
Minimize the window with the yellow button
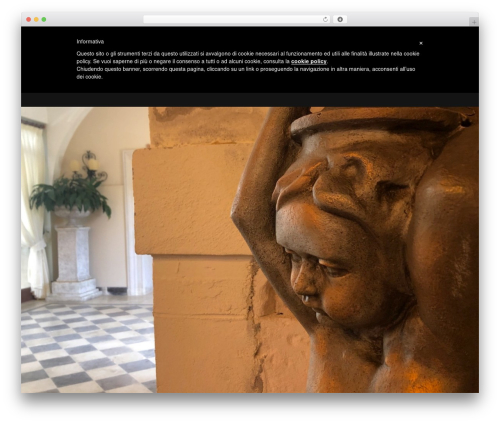(36, 19)
